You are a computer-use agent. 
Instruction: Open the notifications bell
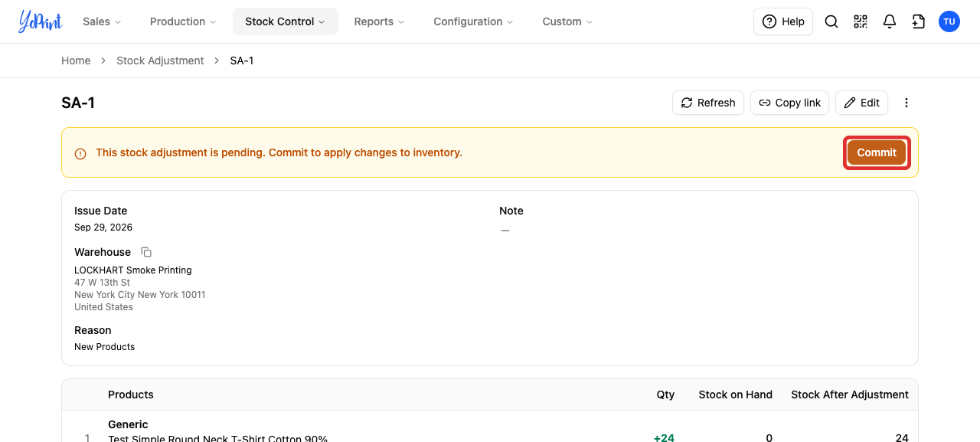tap(889, 21)
